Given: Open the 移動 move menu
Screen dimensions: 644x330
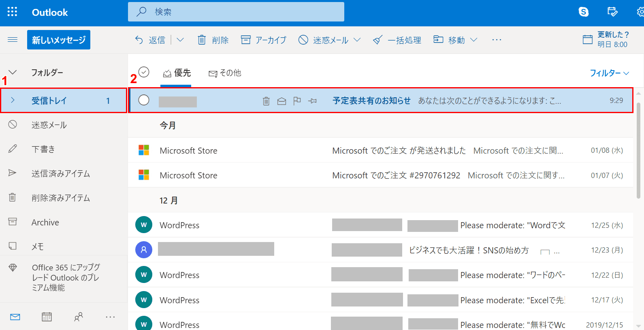Looking at the screenshot, I should tap(449, 40).
